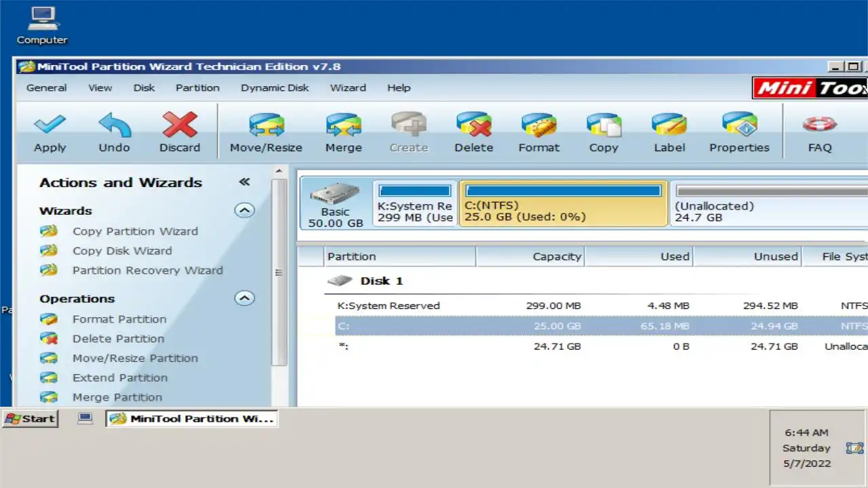Image resolution: width=868 pixels, height=488 pixels.
Task: Click the Undo arrow icon
Action: click(114, 125)
